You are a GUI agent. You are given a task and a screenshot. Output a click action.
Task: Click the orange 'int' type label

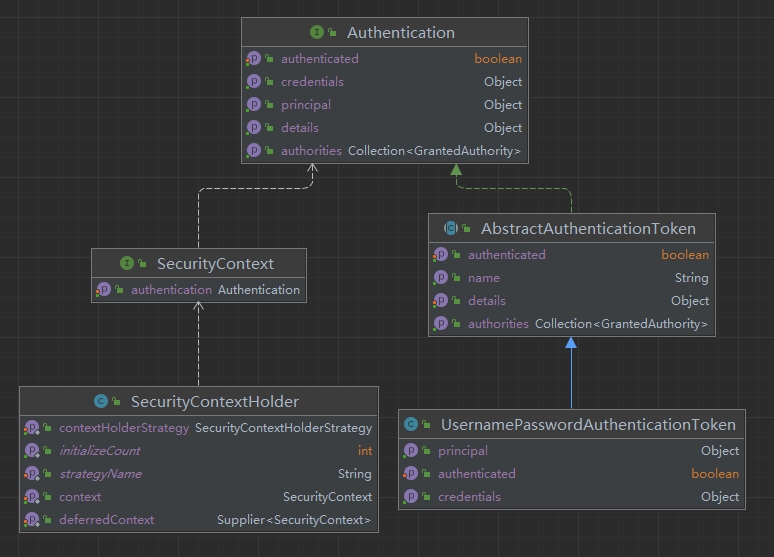coord(365,451)
